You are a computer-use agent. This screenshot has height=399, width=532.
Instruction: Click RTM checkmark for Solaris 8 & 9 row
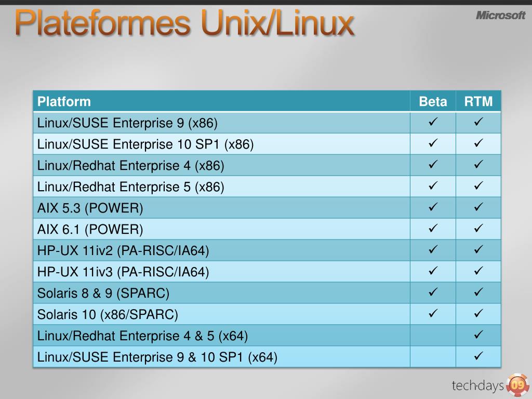click(x=478, y=292)
